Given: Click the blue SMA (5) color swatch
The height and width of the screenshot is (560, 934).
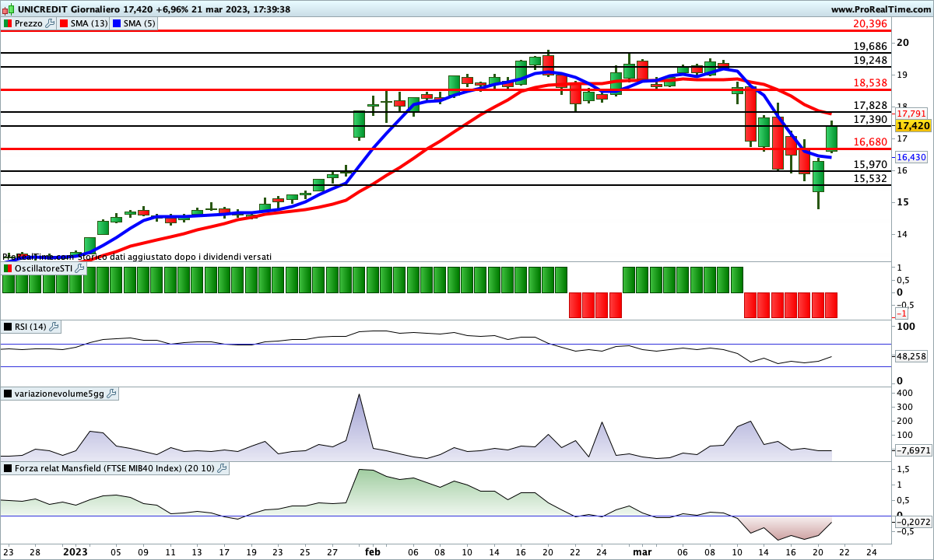Looking at the screenshot, I should coord(117,23).
